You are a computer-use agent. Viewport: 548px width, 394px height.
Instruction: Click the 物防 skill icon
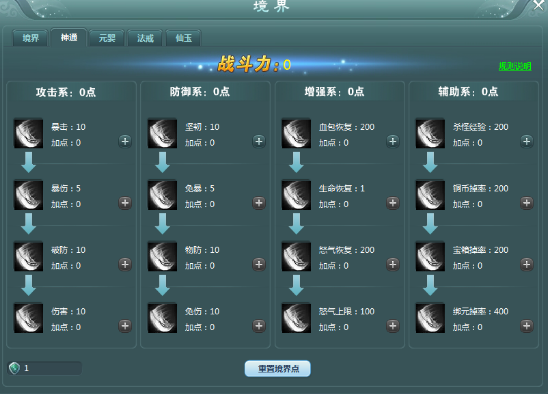pyautogui.click(x=162, y=257)
